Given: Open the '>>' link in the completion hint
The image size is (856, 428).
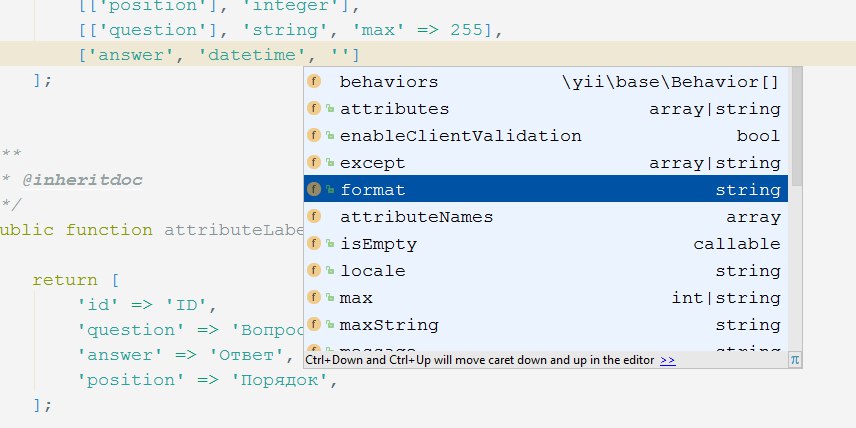Looking at the screenshot, I should tap(668, 360).
